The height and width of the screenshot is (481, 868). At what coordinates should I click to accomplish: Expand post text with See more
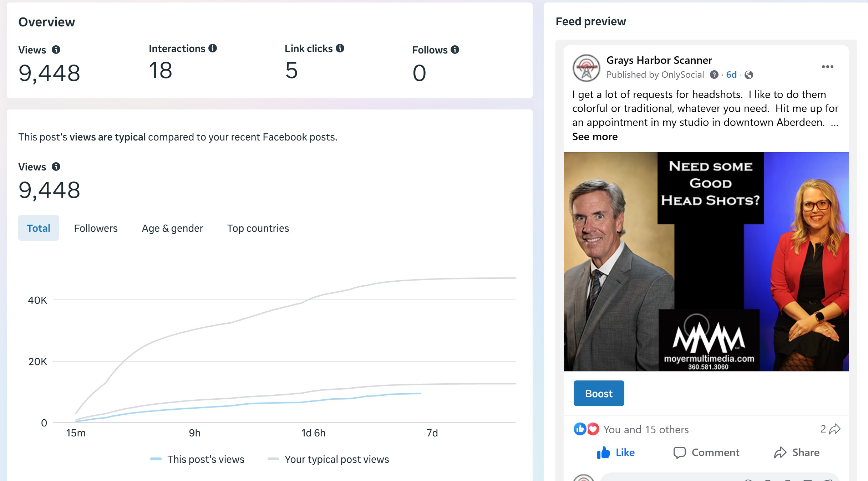point(595,137)
